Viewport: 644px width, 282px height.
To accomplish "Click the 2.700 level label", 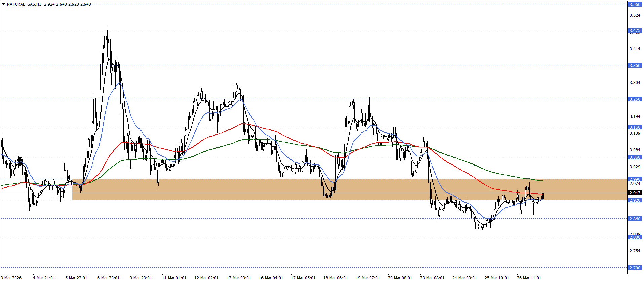I will [x=635, y=268].
